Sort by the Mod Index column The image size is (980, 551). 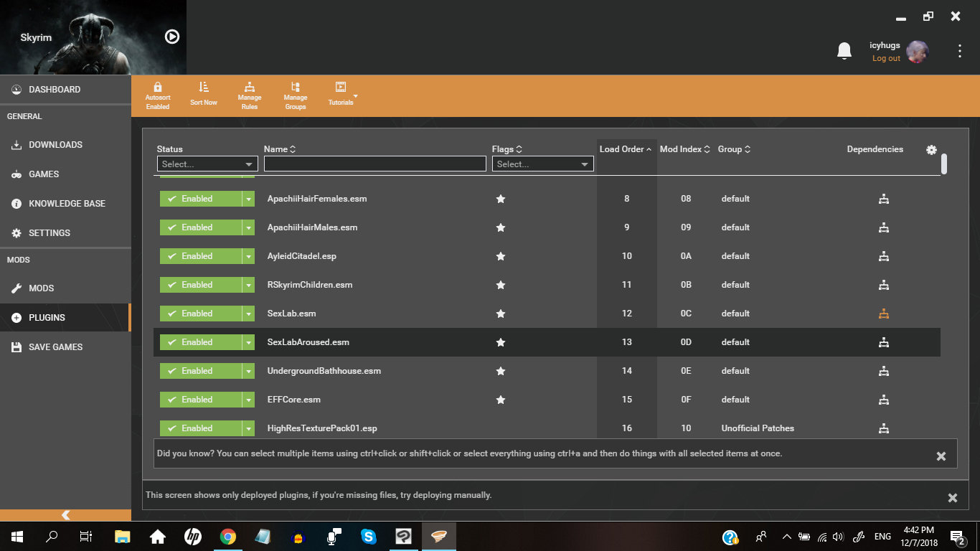pos(685,149)
